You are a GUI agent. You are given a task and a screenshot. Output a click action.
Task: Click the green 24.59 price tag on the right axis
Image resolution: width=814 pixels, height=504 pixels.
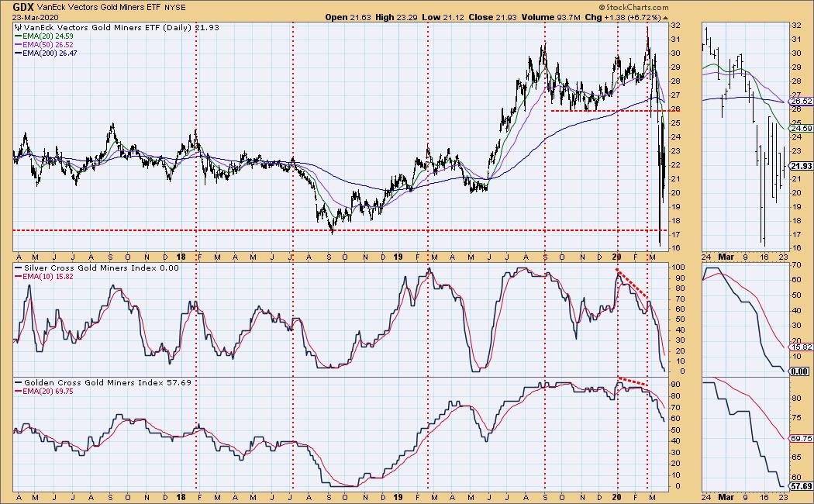[x=802, y=128]
